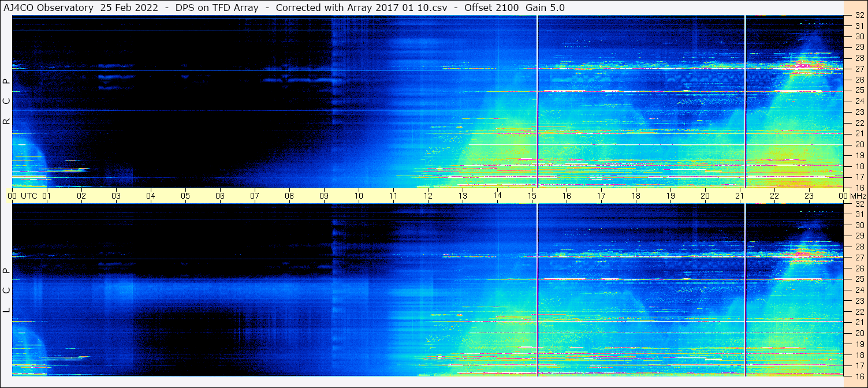The width and height of the screenshot is (868, 388).
Task: Click 30 MHz tick in RCP panel scale
Action: pyautogui.click(x=859, y=37)
